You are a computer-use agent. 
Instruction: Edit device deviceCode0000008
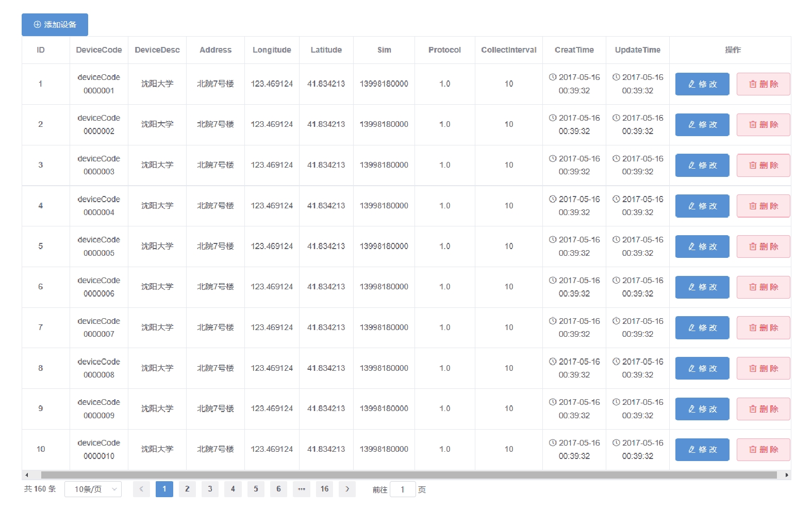pyautogui.click(x=702, y=368)
